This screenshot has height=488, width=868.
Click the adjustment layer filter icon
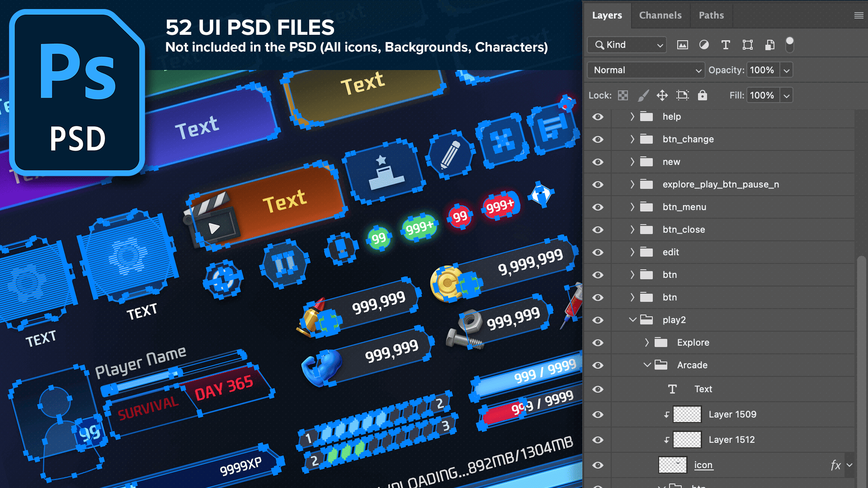click(x=704, y=45)
